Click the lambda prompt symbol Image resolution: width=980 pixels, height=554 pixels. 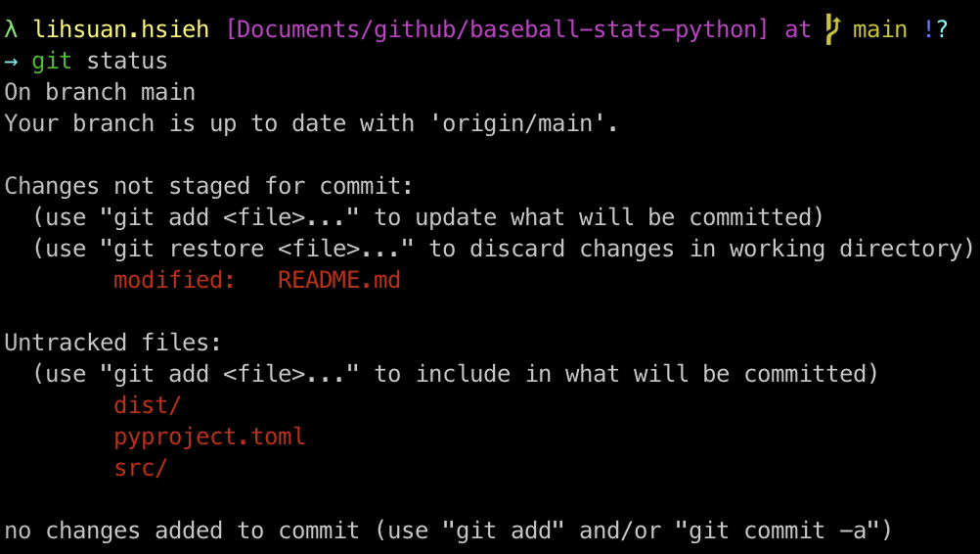pyautogui.click(x=12, y=29)
